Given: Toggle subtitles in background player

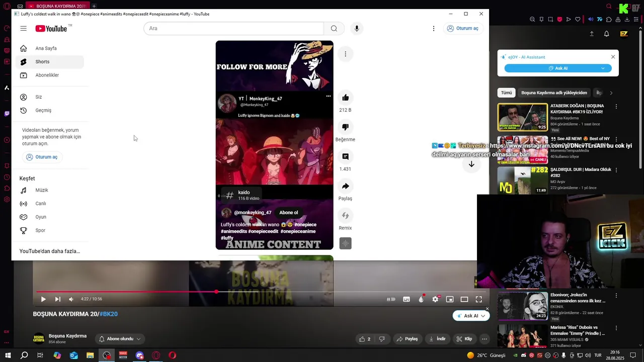Looking at the screenshot, I should (x=407, y=299).
